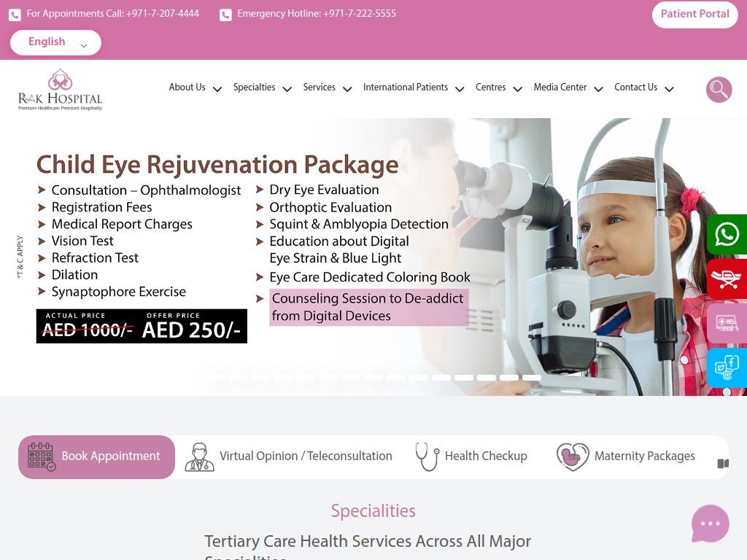The height and width of the screenshot is (560, 747).
Task: Click the Maternity Packages heart icon
Action: (x=573, y=456)
